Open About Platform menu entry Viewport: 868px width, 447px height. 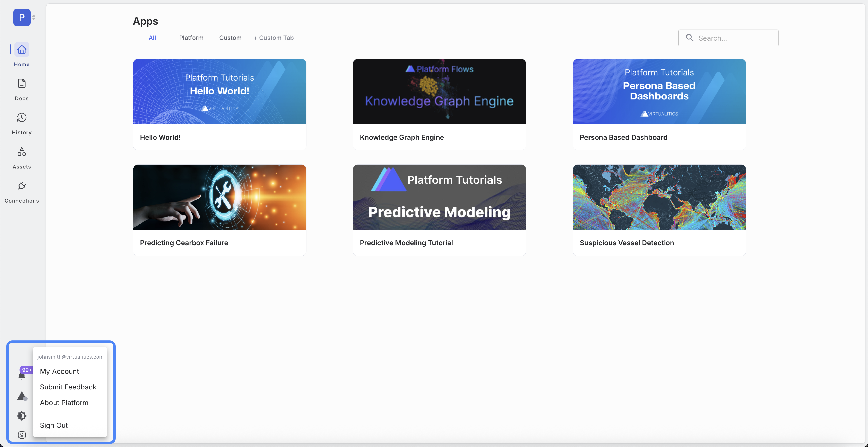click(70, 403)
